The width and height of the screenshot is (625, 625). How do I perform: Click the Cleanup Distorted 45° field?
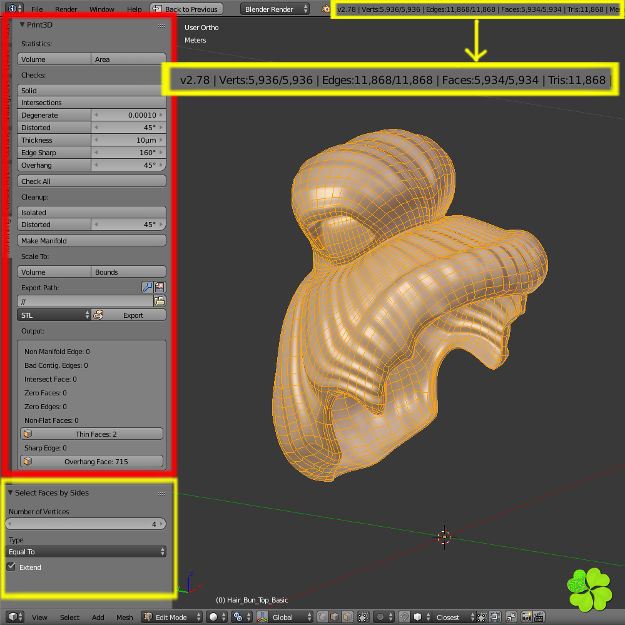point(128,224)
